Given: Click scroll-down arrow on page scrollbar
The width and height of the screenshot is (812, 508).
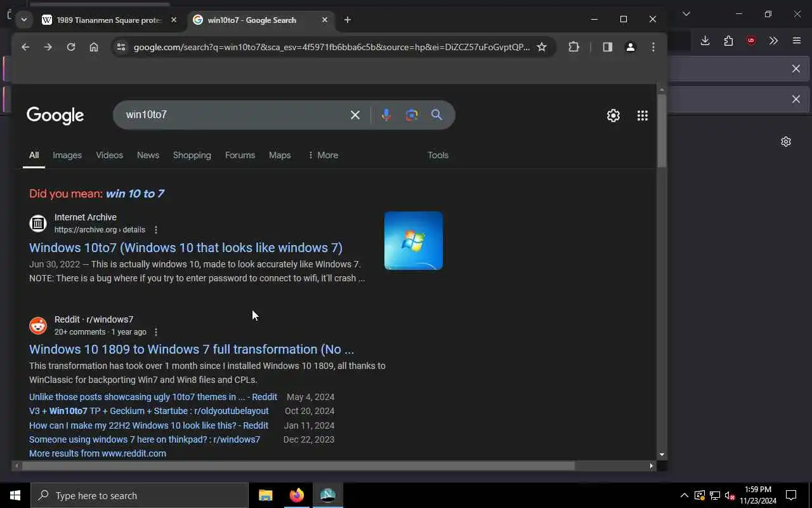Looking at the screenshot, I should [x=662, y=455].
